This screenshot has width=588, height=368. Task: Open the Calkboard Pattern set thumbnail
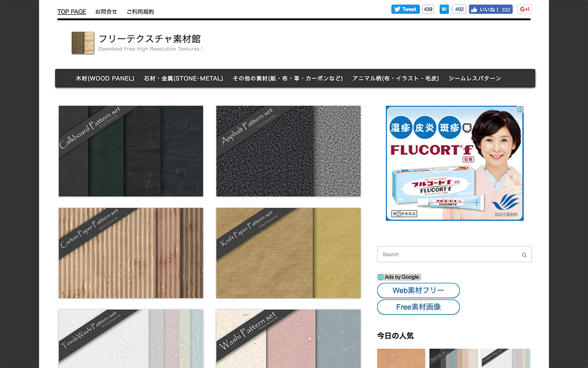coord(131,151)
